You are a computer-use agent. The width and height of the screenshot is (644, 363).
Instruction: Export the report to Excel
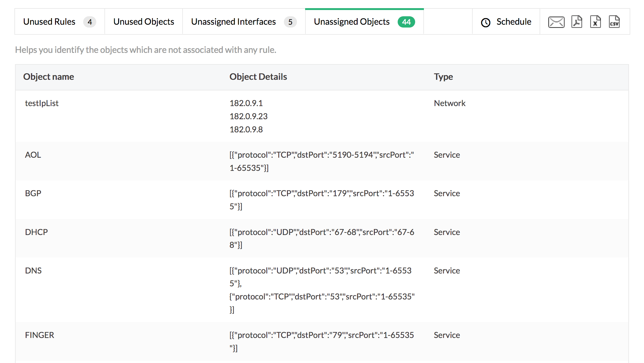[596, 22]
